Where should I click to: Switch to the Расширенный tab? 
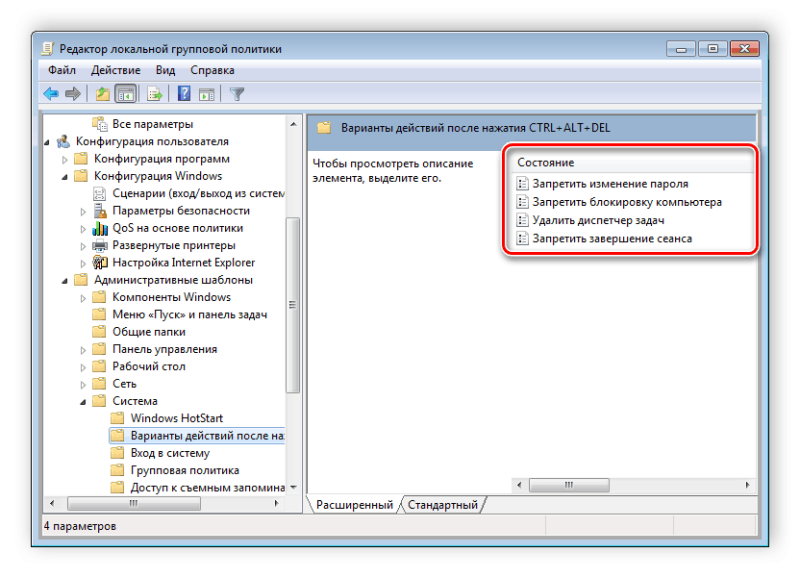tap(355, 505)
